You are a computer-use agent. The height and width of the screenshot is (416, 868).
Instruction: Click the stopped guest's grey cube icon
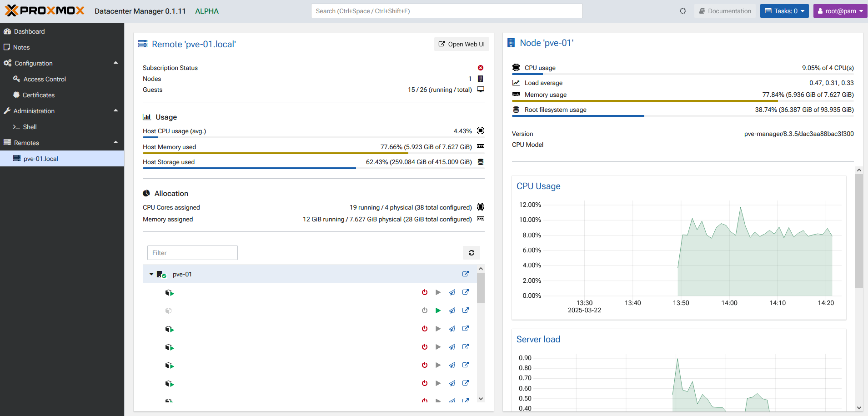pos(169,311)
